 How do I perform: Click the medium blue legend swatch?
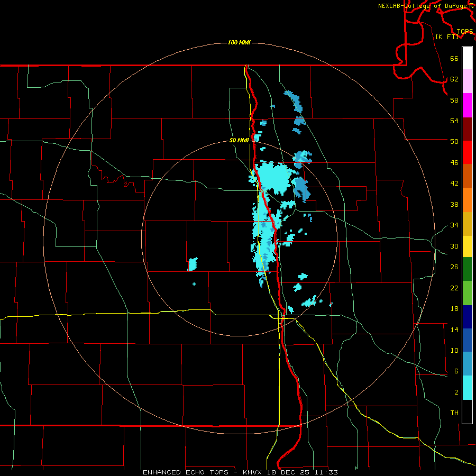point(467,340)
